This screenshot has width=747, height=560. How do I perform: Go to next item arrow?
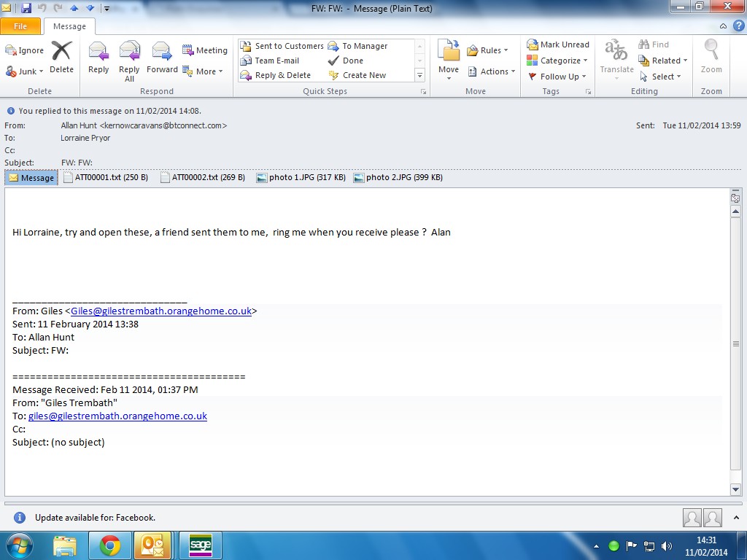coord(90,8)
